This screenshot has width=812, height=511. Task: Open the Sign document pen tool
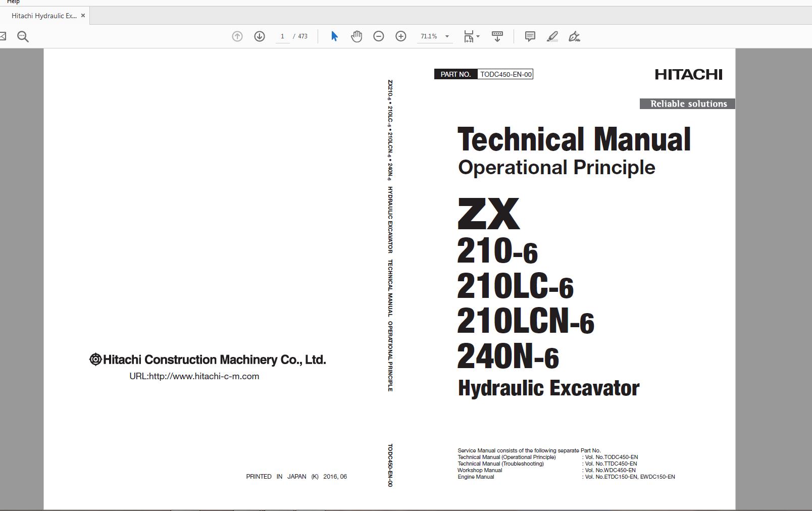(575, 36)
